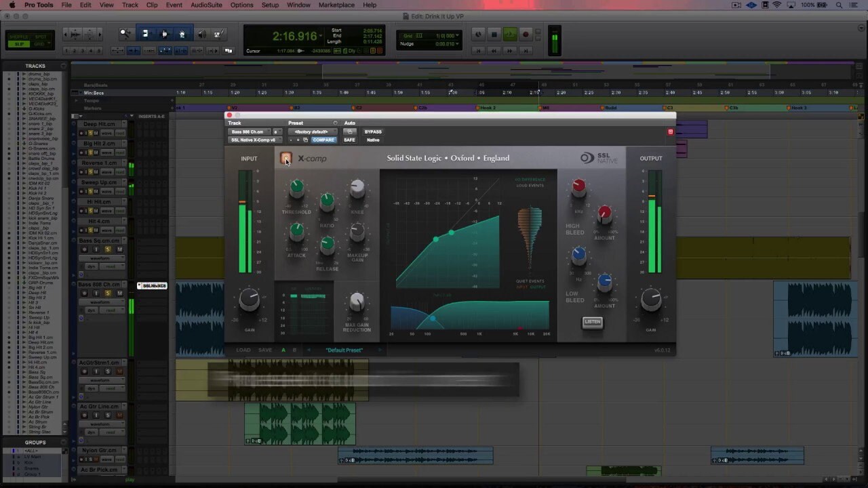Click the green Threshold knob
The image size is (868, 488).
click(296, 188)
